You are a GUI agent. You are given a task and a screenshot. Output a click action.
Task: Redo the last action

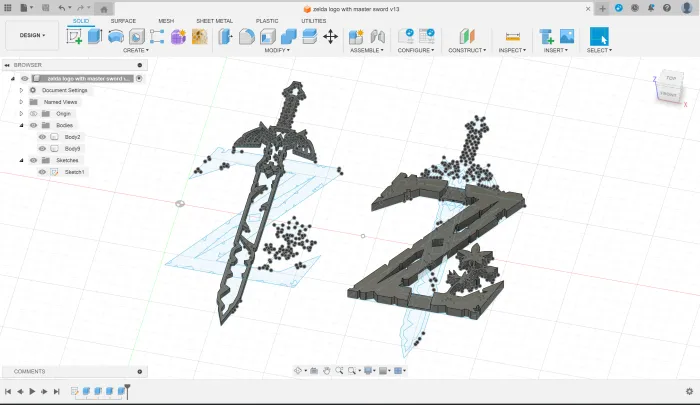80,8
